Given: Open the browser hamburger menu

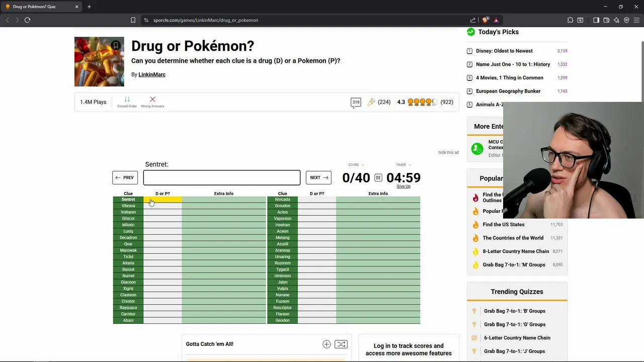Looking at the screenshot, I should (636, 20).
